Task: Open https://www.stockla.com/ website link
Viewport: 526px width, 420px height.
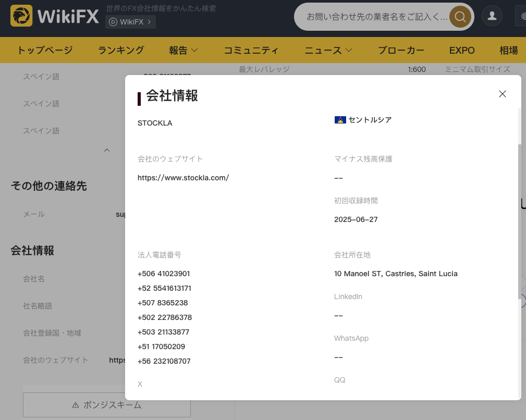Action: point(183,178)
